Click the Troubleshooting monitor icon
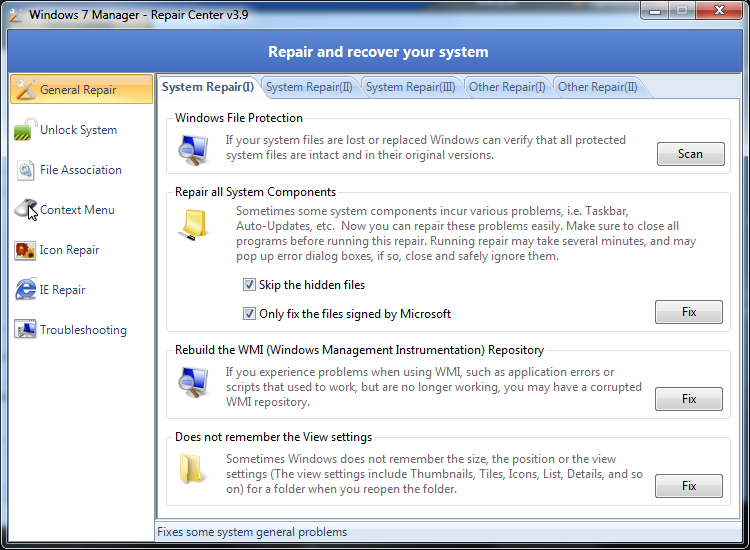This screenshot has width=750, height=550. (x=25, y=329)
